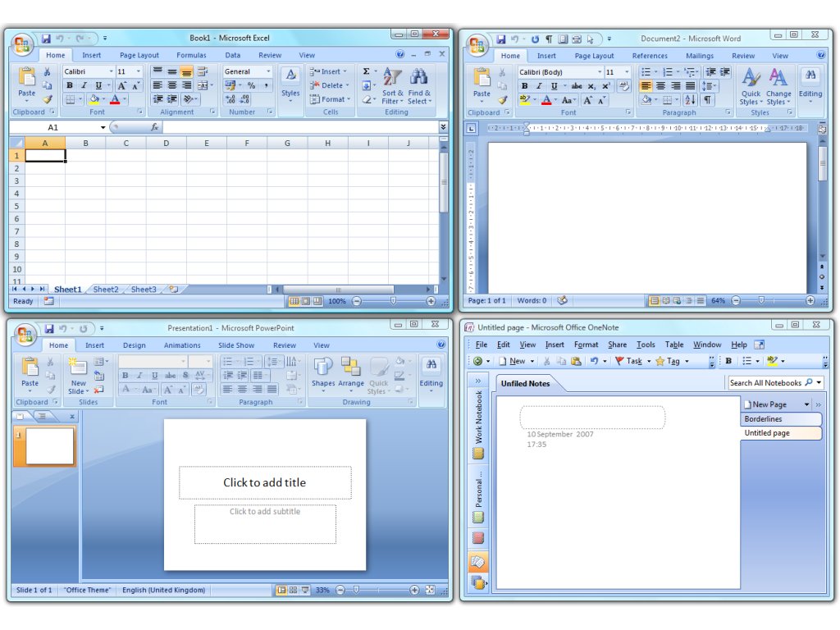The height and width of the screenshot is (630, 840).
Task: Click the Change Styles icon in Word
Action: (x=778, y=77)
